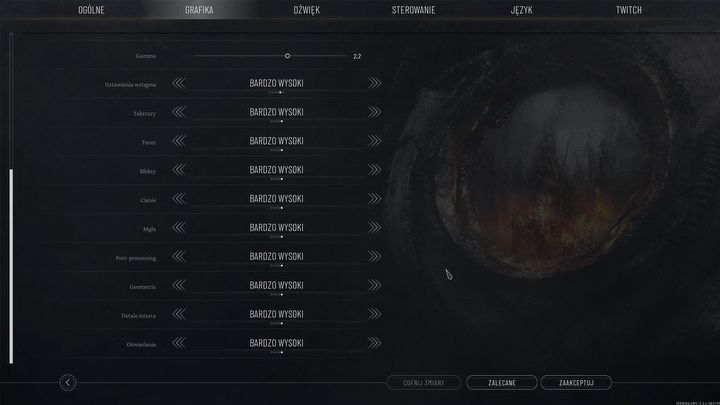Image resolution: width=720 pixels, height=405 pixels.
Task: Raise the Tekstury quality with right arrows
Action: (x=374, y=112)
